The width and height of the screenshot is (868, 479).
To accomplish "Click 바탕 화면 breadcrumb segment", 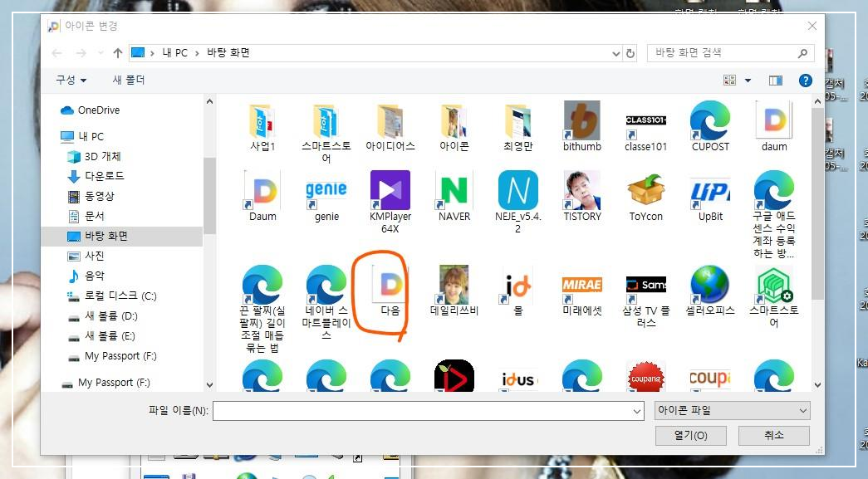I will (228, 53).
